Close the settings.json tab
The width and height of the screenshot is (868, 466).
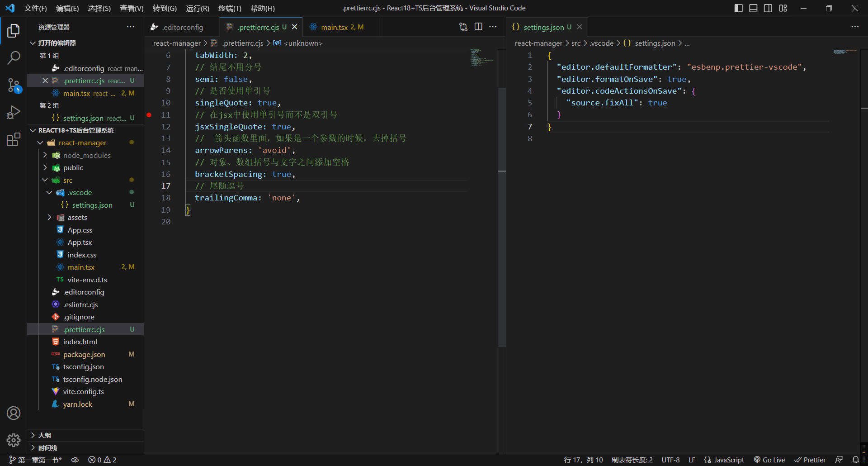tap(580, 27)
